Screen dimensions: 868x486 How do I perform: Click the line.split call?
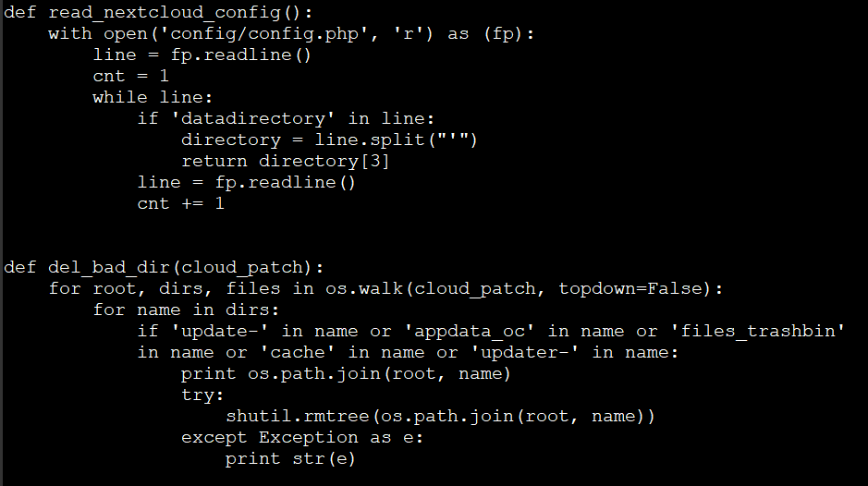396,140
